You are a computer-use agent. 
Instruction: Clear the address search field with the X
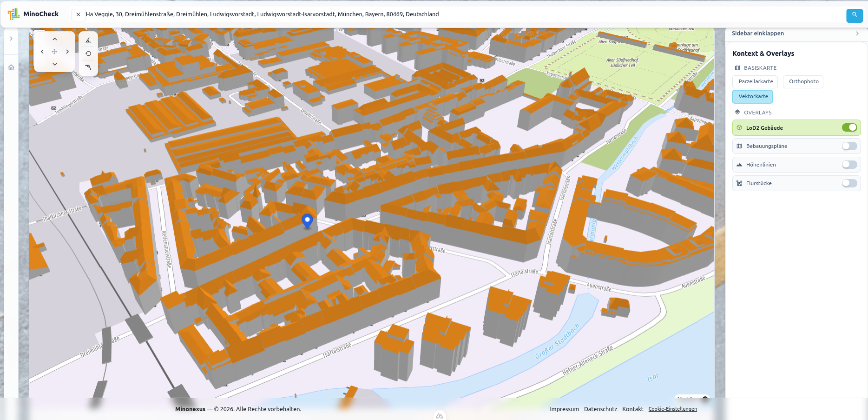78,14
